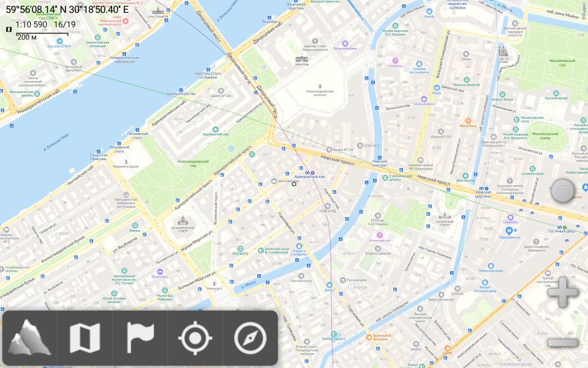Screen dimensions: 588x368
Task: Tap the coordinates readout at top
Action: pos(67,10)
